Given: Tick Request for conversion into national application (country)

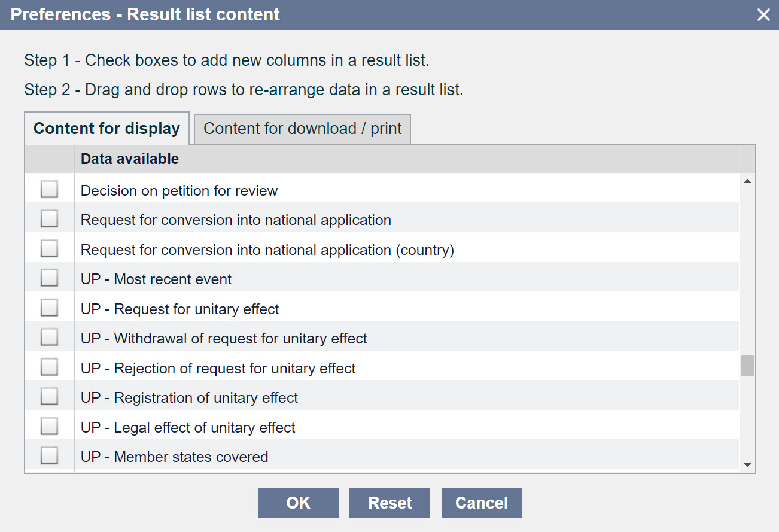Looking at the screenshot, I should pos(49,250).
